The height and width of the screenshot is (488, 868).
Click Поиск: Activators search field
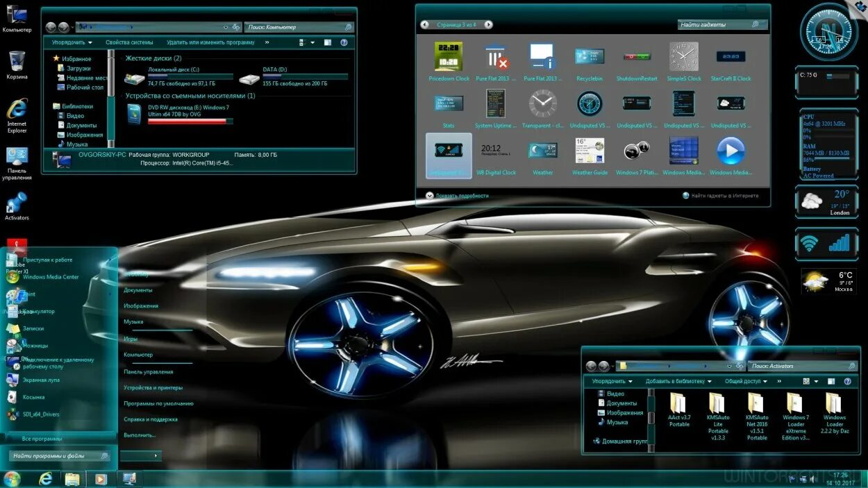click(x=803, y=366)
